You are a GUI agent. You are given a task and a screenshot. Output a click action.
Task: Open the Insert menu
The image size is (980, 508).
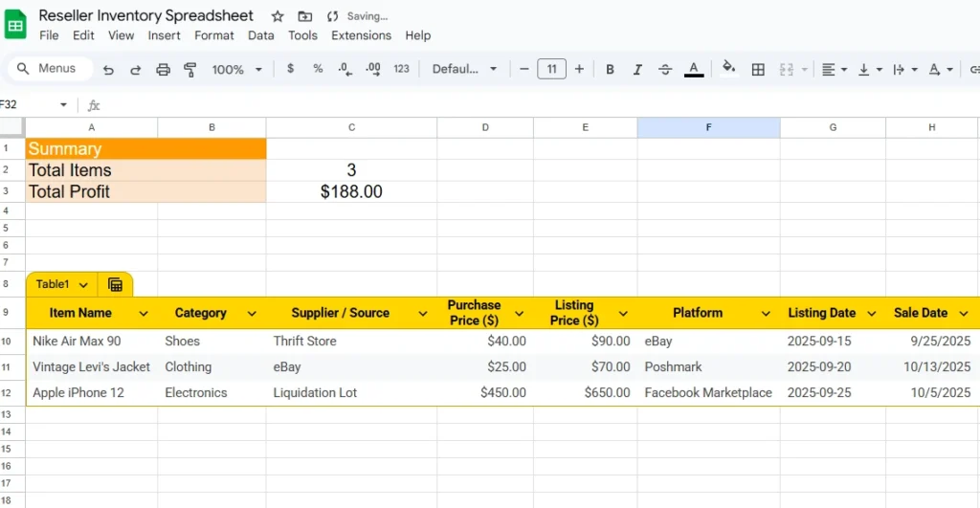[164, 35]
